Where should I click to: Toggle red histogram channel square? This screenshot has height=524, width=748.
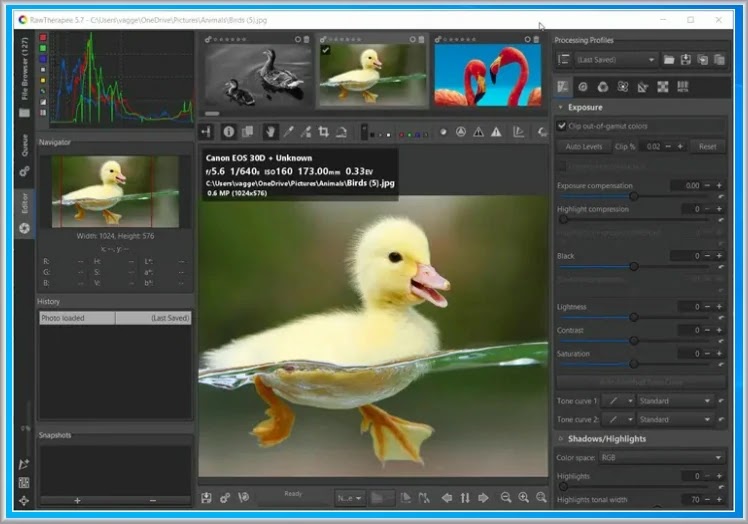click(43, 37)
